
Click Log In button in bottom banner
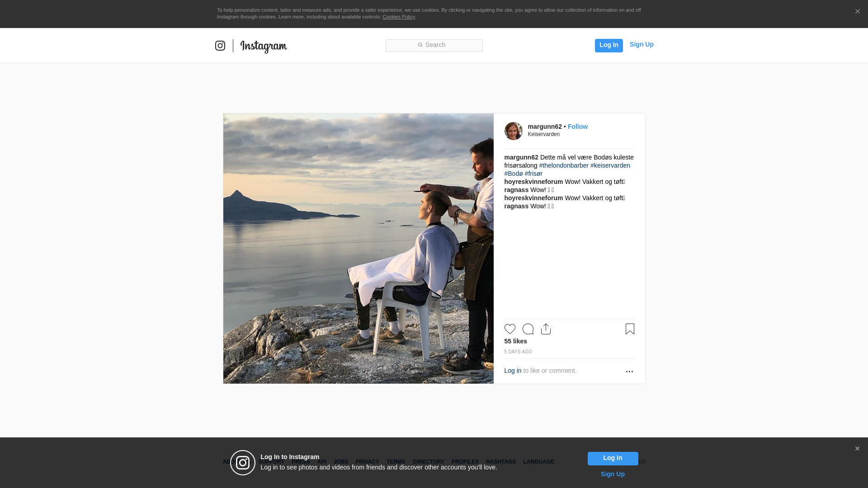click(x=613, y=458)
